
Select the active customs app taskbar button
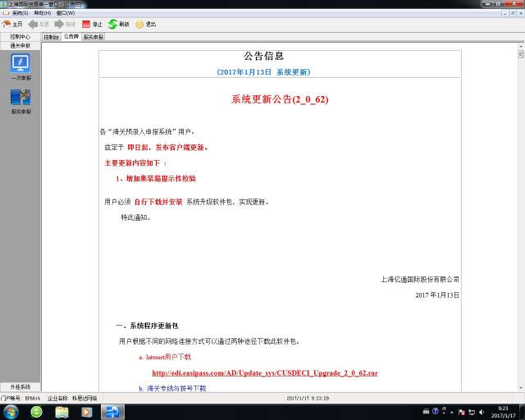pyautogui.click(x=113, y=412)
